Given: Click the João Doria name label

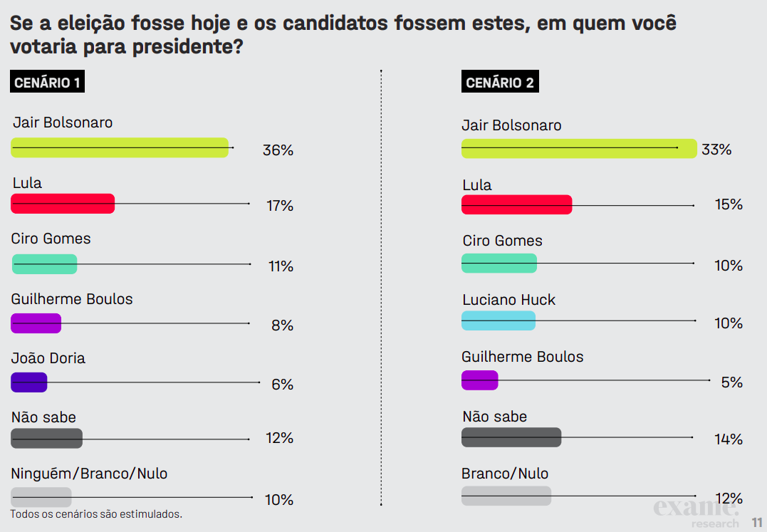Looking at the screenshot, I should click(x=48, y=358).
